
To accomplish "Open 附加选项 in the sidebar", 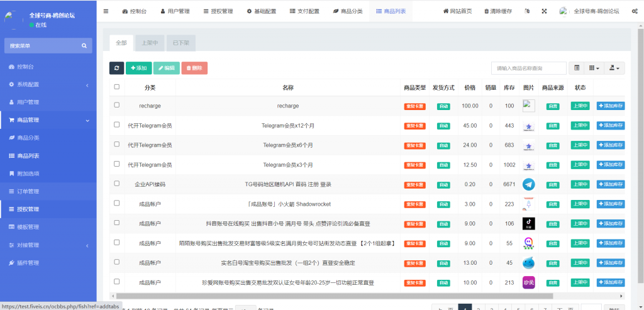I will 48,174.
